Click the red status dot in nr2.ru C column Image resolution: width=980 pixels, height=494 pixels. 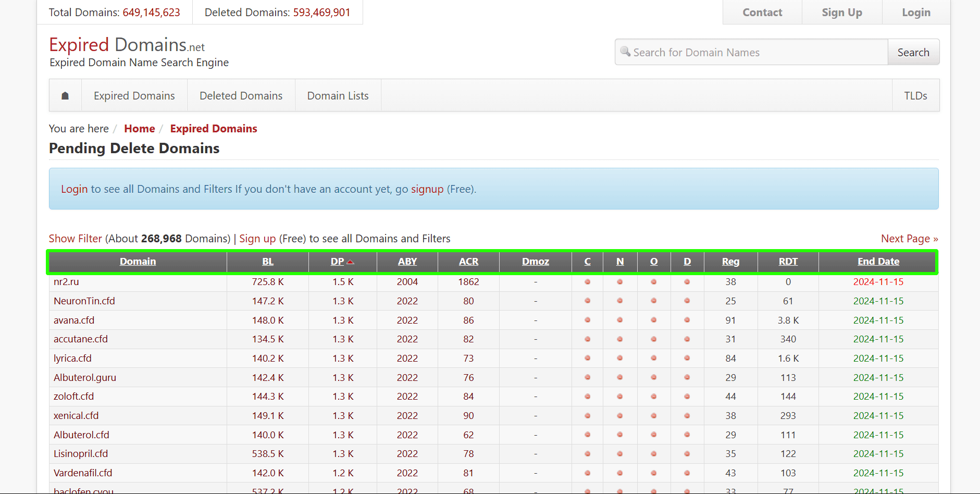click(587, 282)
